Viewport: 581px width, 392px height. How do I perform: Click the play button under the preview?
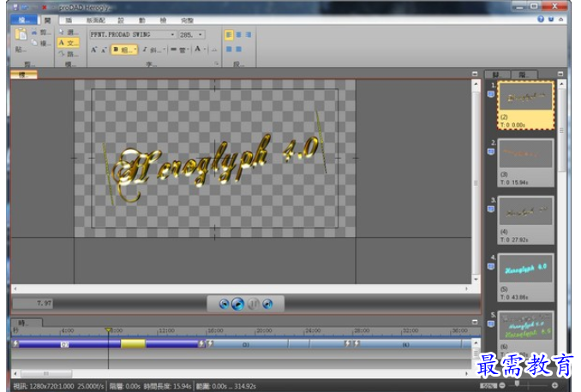pyautogui.click(x=238, y=303)
